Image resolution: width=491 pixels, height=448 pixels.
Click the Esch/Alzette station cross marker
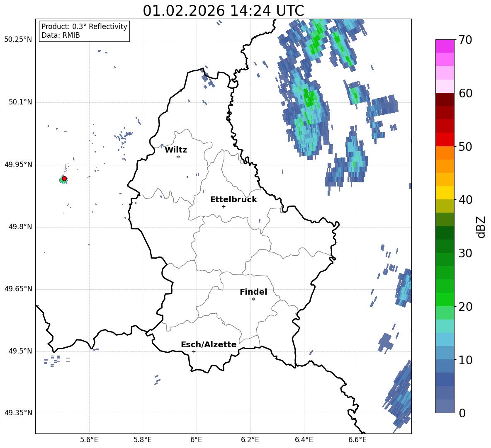(194, 351)
